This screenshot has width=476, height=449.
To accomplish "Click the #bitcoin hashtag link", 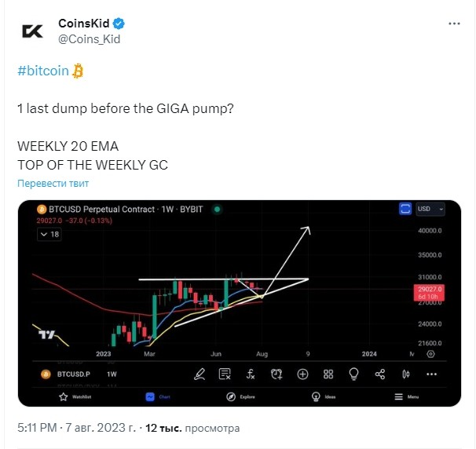I will point(43,71).
